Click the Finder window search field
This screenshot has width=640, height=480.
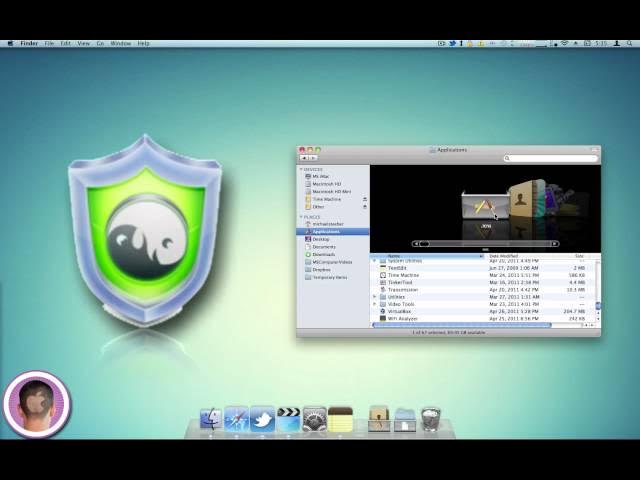(550, 158)
